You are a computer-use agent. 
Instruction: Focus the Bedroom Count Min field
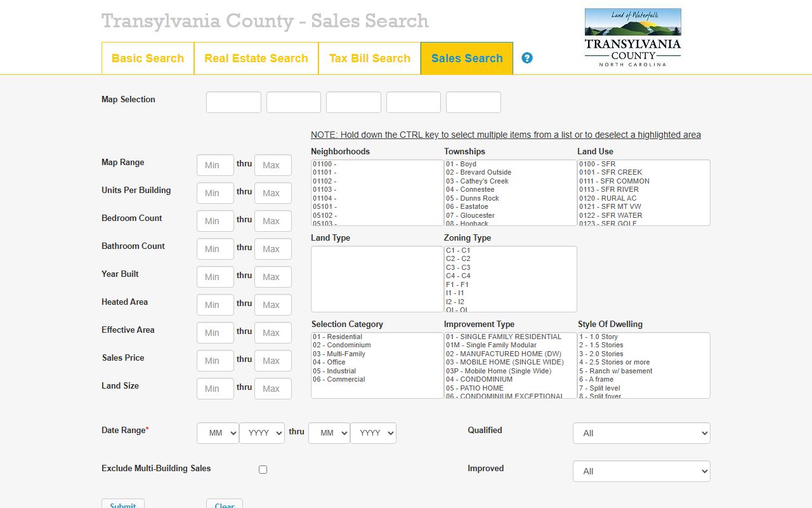[x=215, y=221]
